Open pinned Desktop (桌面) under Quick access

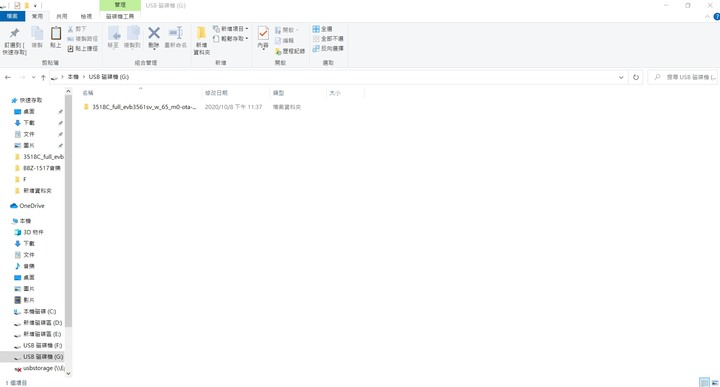pyautogui.click(x=29, y=112)
